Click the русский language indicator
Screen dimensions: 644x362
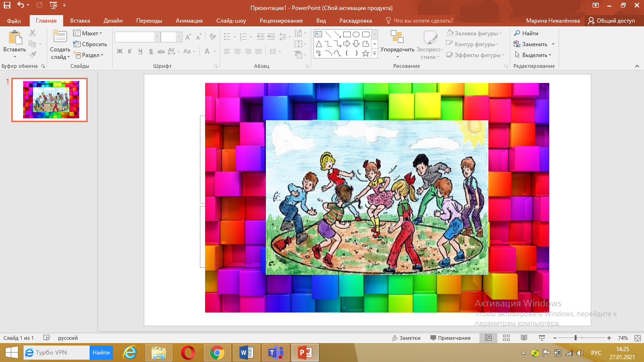coord(68,338)
